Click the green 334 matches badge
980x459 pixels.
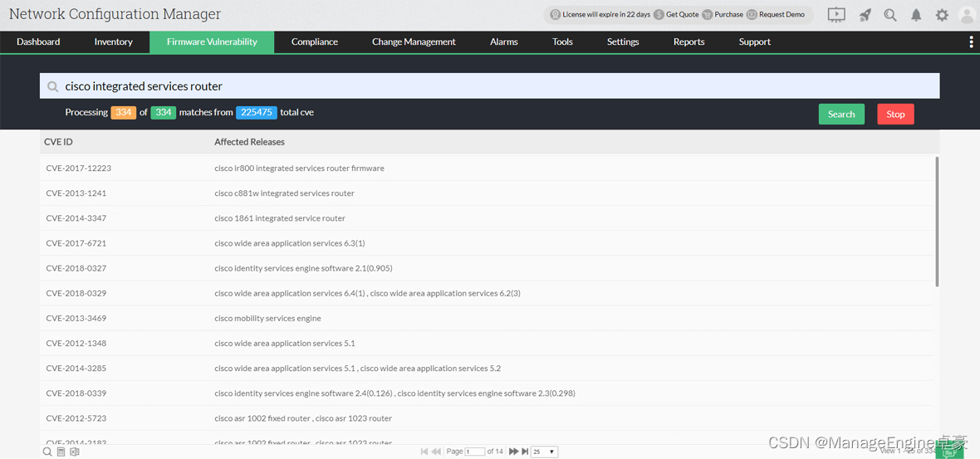click(163, 112)
